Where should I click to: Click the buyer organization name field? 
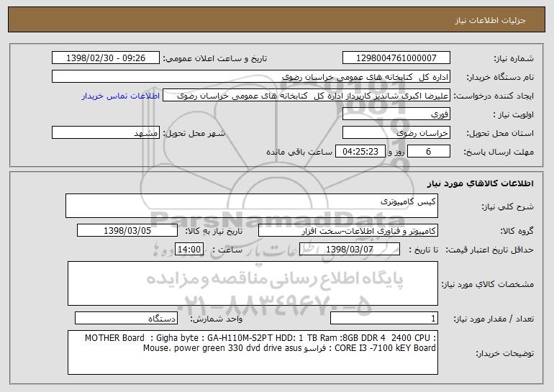tap(251, 77)
